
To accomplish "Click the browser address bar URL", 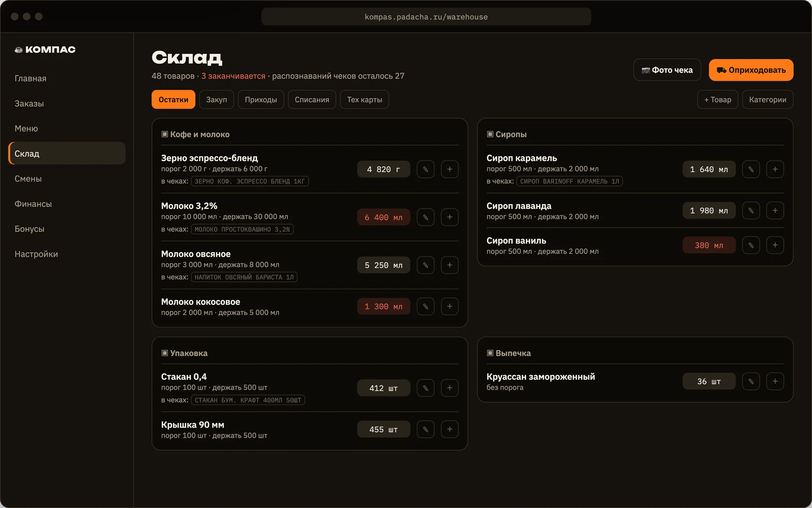I will point(426,17).
